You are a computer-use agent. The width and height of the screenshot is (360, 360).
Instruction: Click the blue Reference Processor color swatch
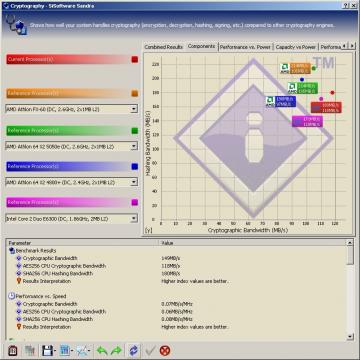135,166
